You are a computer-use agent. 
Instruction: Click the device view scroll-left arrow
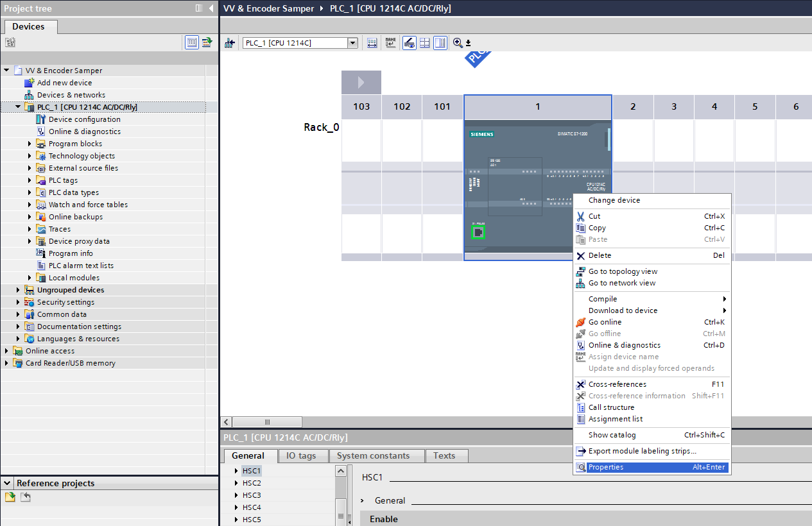[x=226, y=421]
